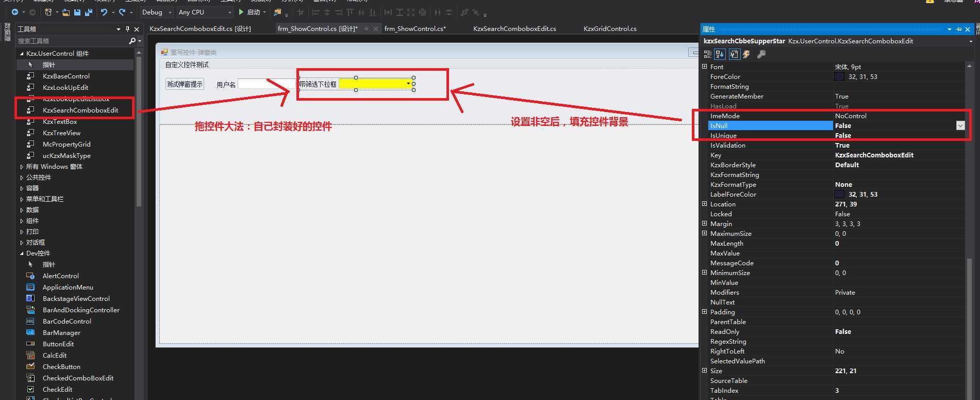Select the CheckEdit toolbox item icon
This screenshot has width=980, height=400.
click(30, 389)
